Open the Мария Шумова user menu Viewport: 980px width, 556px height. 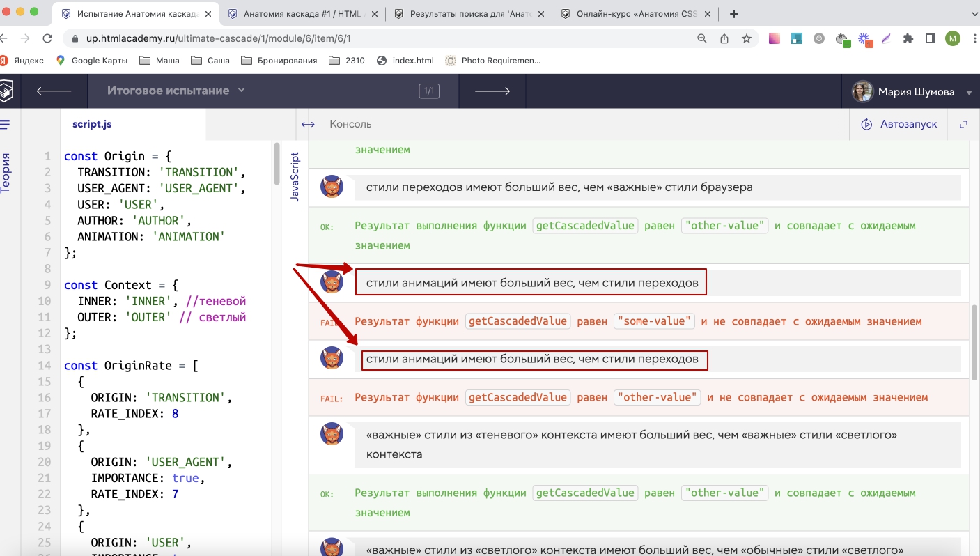tap(912, 91)
